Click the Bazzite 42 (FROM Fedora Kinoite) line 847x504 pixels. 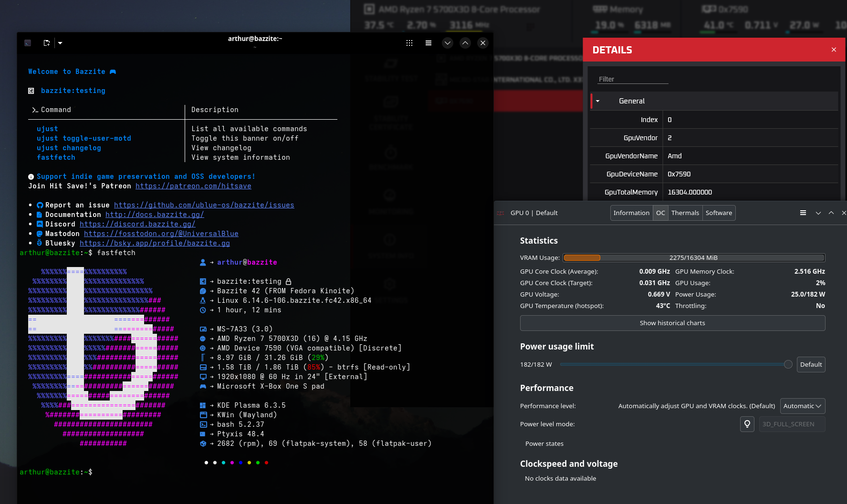[x=285, y=291]
